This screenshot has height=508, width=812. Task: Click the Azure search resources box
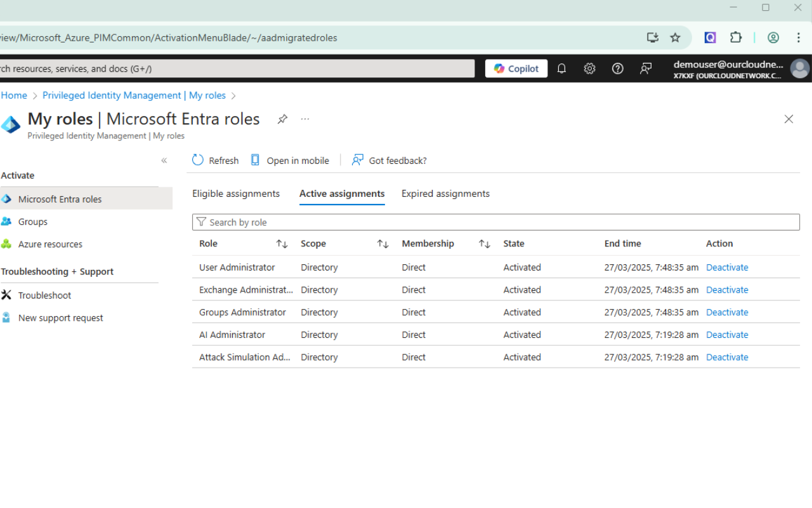coord(237,69)
